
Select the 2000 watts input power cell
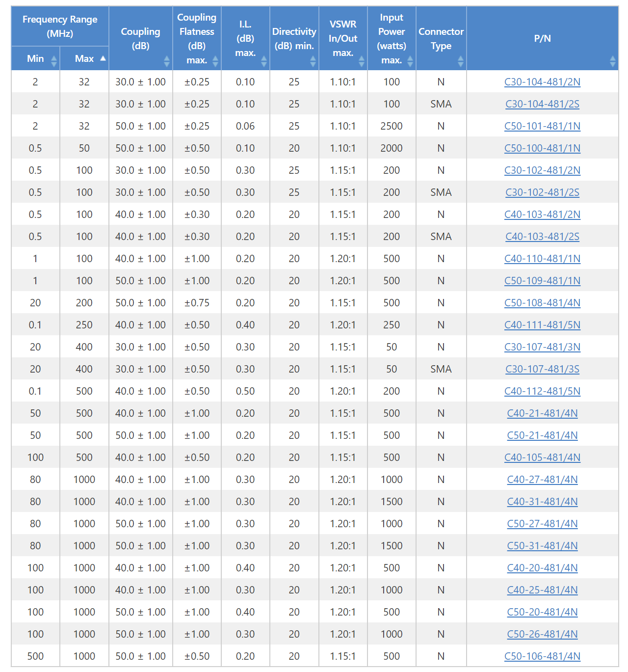(x=392, y=148)
